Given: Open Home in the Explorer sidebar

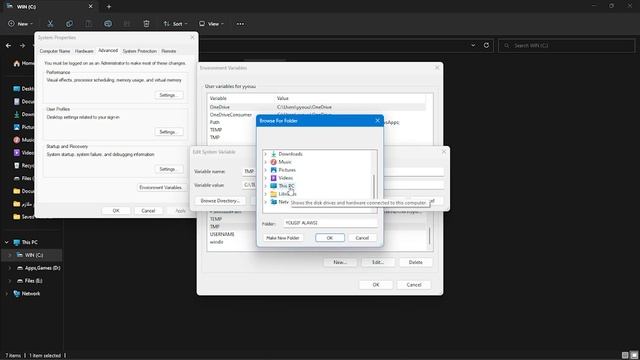Looking at the screenshot, I should click(x=23, y=63).
